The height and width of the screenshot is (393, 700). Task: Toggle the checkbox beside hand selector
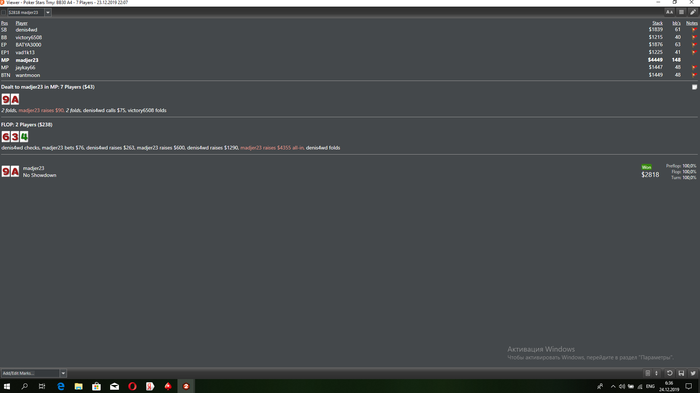pos(3,13)
